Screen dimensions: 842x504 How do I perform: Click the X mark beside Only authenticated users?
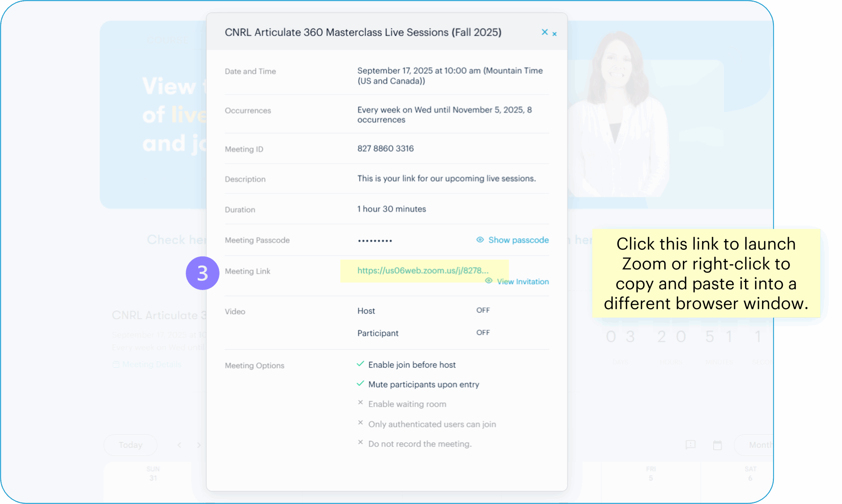point(360,423)
